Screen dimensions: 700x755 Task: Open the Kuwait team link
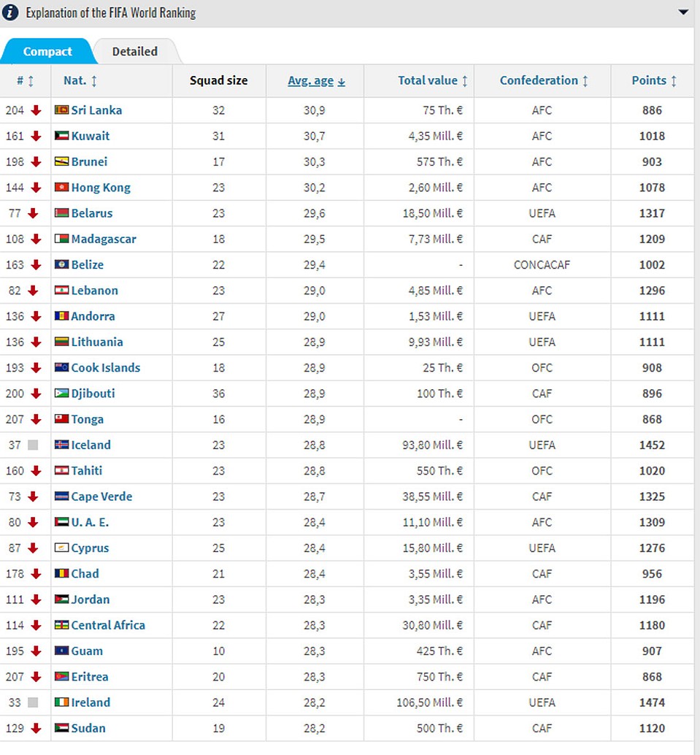pyautogui.click(x=91, y=136)
